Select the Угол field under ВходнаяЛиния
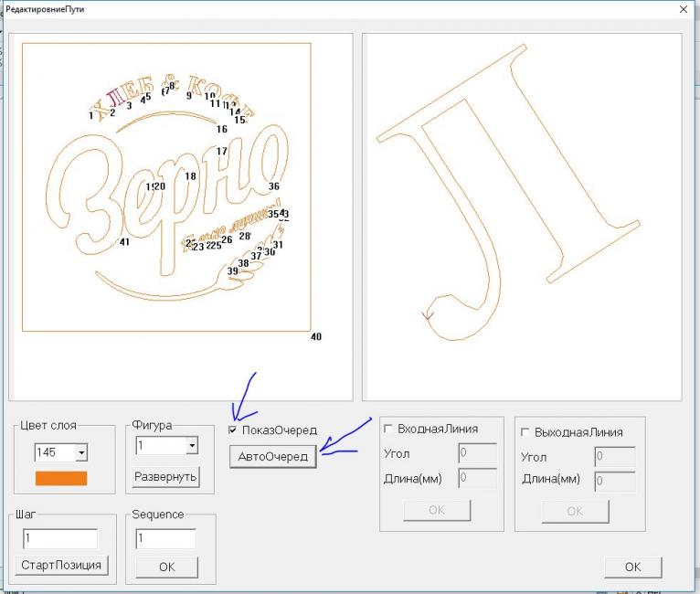Image resolution: width=700 pixels, height=594 pixels. 477,452
